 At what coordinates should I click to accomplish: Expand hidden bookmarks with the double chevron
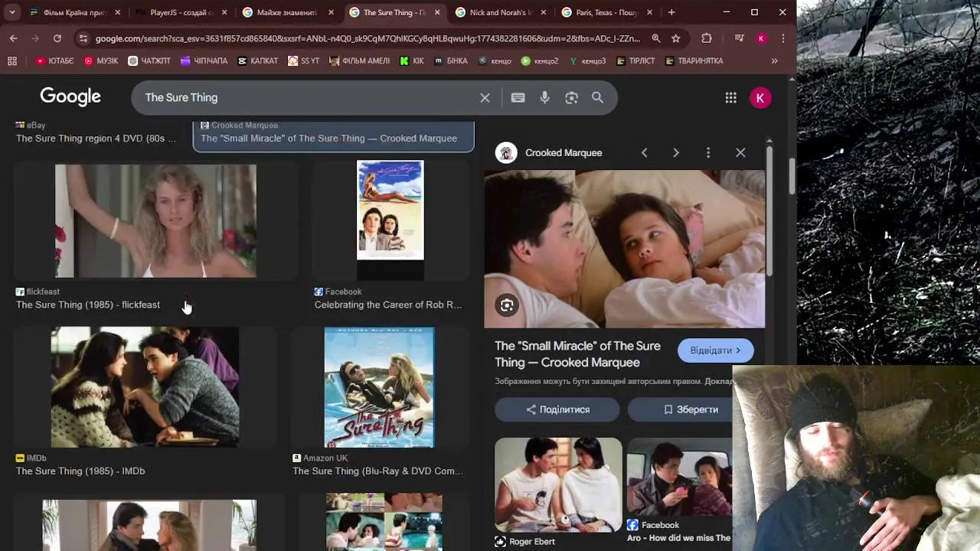[x=774, y=61]
